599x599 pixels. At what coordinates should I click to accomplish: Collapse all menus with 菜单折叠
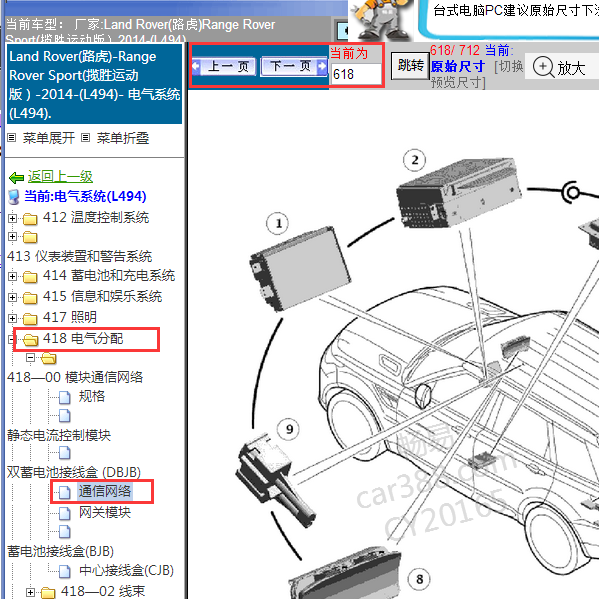(123, 138)
